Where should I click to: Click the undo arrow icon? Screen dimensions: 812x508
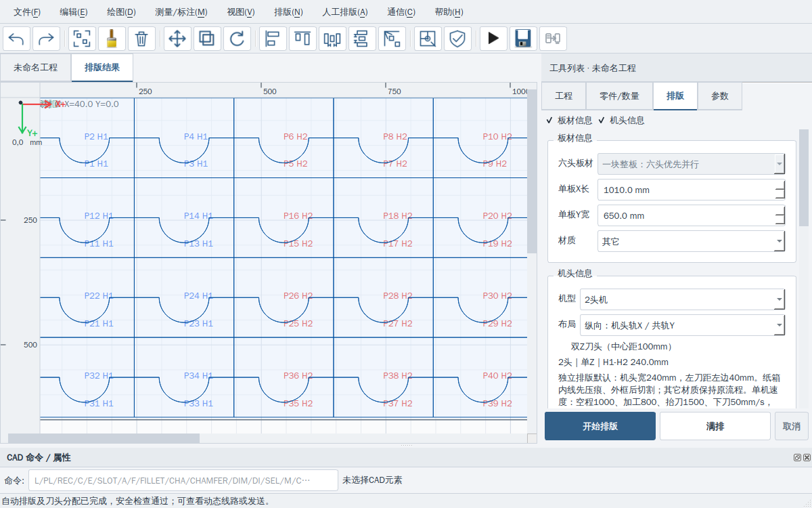pos(16,39)
